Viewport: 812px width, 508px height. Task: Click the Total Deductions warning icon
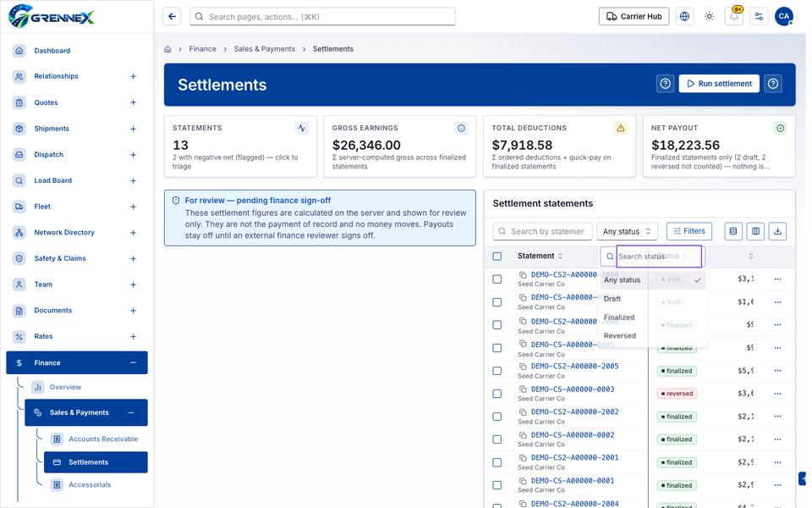(x=621, y=128)
